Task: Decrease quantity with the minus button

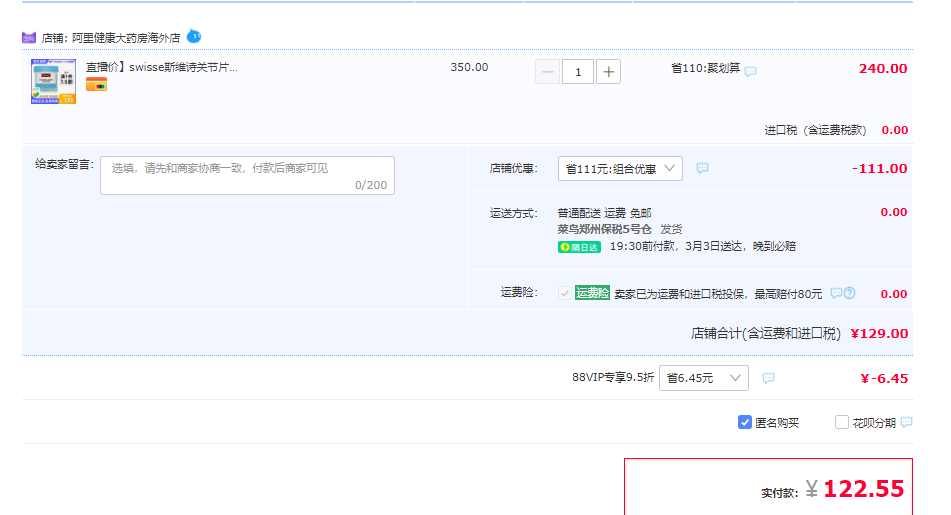Action: pos(547,72)
